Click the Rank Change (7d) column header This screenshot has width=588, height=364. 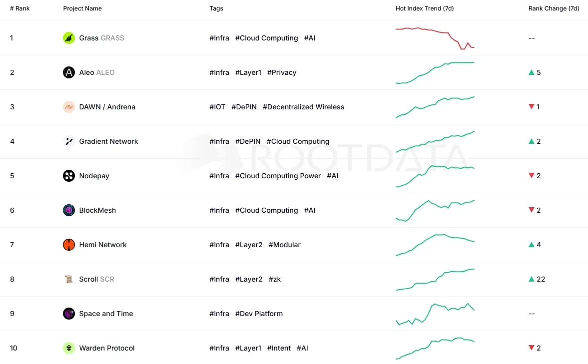(554, 8)
